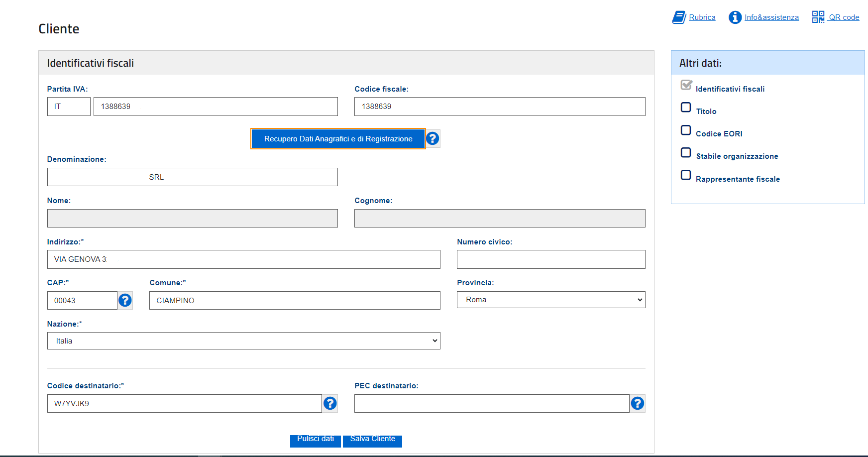Open help next to Recupero Dati button
Image resolution: width=868 pixels, height=457 pixels.
coord(433,138)
